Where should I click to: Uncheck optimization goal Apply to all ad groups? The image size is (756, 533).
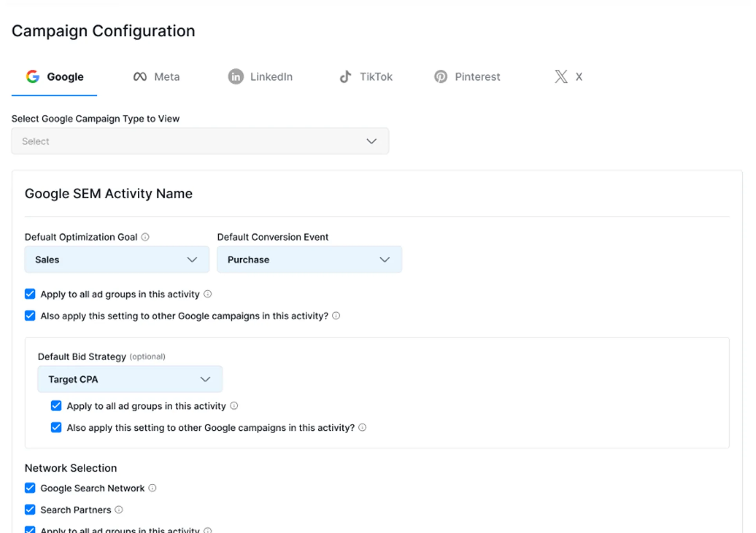pos(30,294)
